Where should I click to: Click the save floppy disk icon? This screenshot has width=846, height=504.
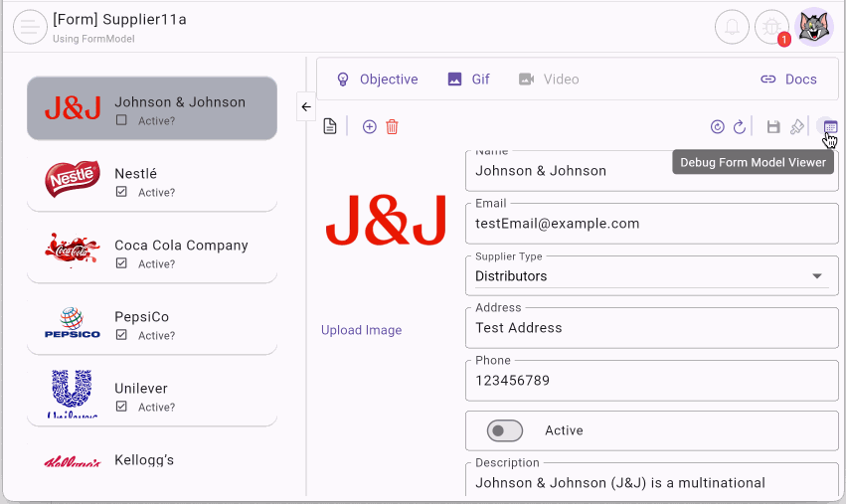tap(773, 127)
